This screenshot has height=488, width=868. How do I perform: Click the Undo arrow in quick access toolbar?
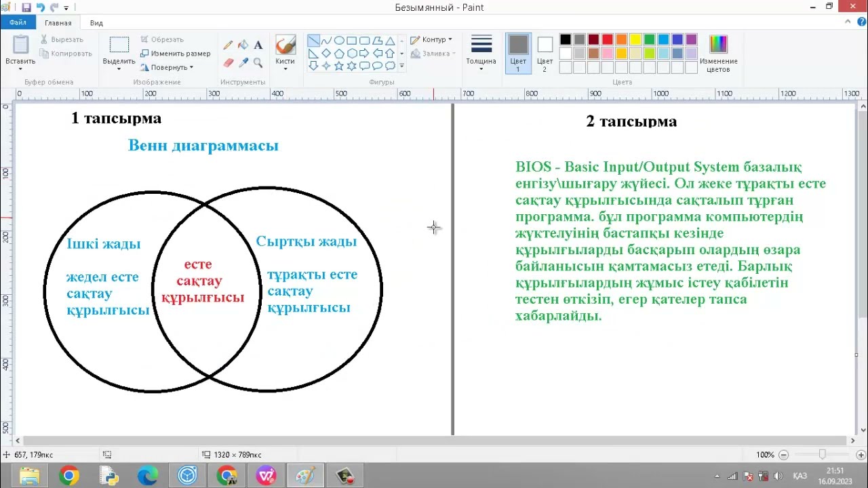40,7
